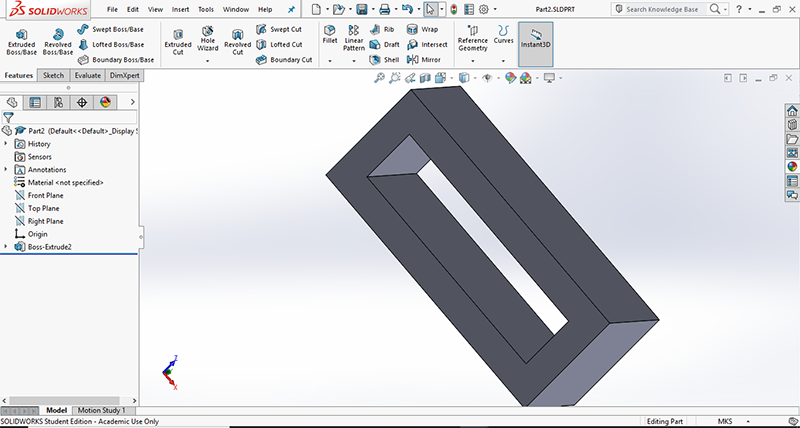The image size is (800, 428).
Task: Open the Reference Geometry dropdown arrow
Action: click(472, 61)
